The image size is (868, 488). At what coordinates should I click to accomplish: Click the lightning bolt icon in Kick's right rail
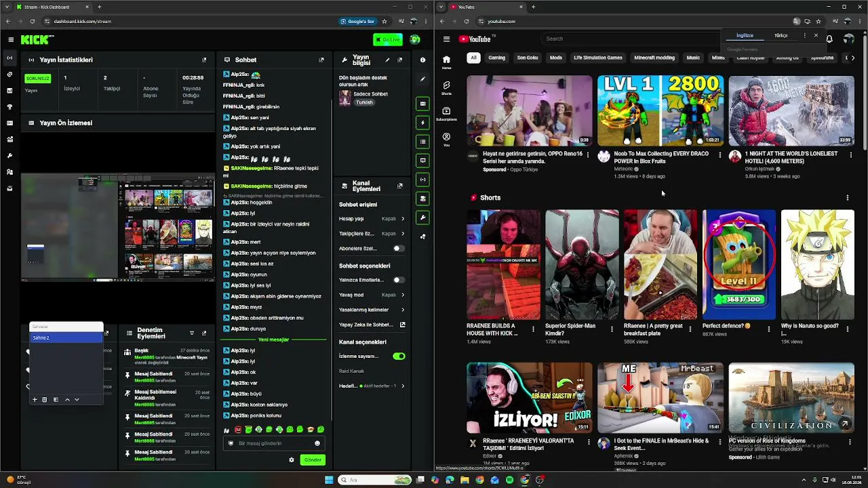[422, 123]
